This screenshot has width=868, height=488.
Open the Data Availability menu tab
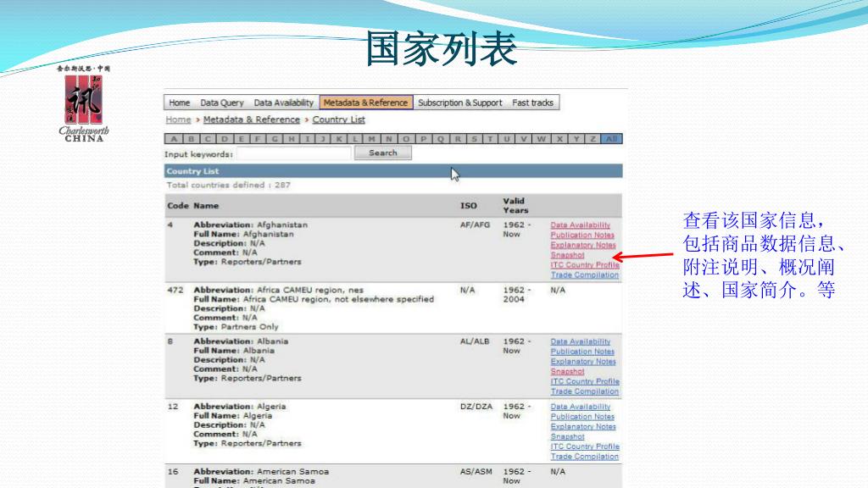(x=283, y=103)
